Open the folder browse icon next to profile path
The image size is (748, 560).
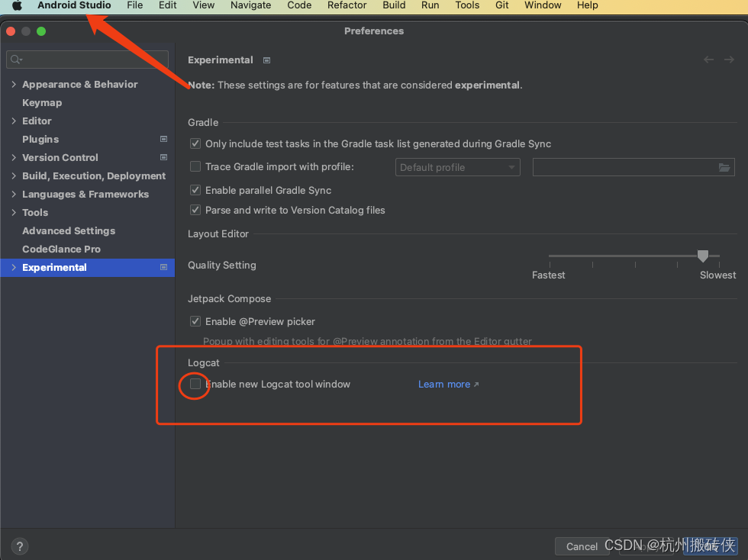[724, 167]
